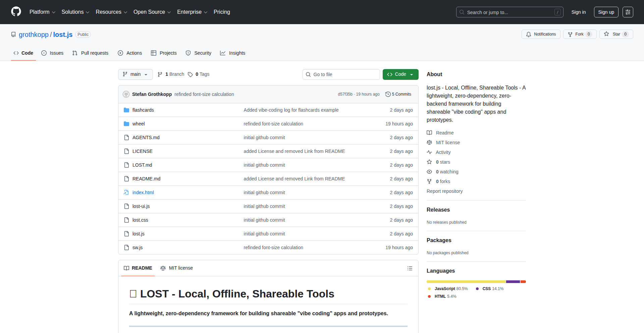Open the command palette icon near Sign up

click(628, 12)
